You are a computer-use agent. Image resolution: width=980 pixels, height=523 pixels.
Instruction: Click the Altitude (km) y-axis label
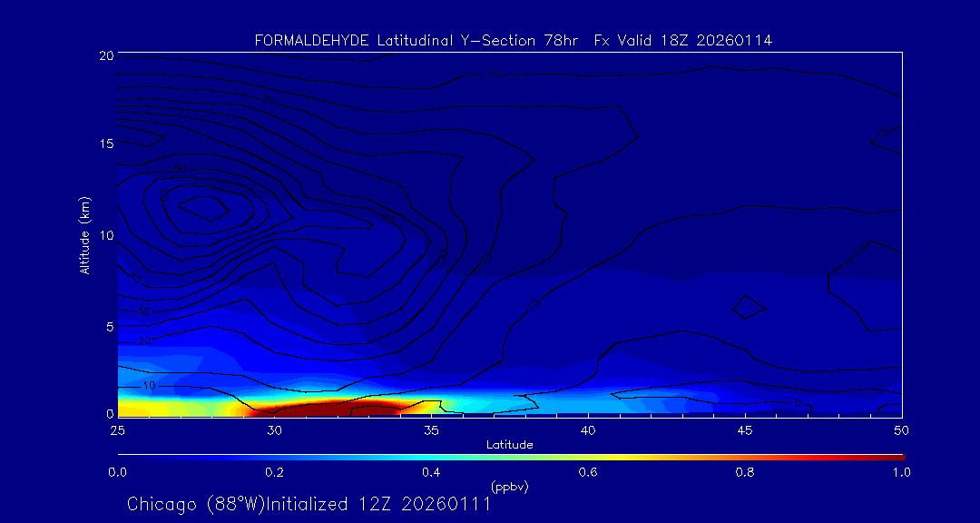tap(84, 235)
